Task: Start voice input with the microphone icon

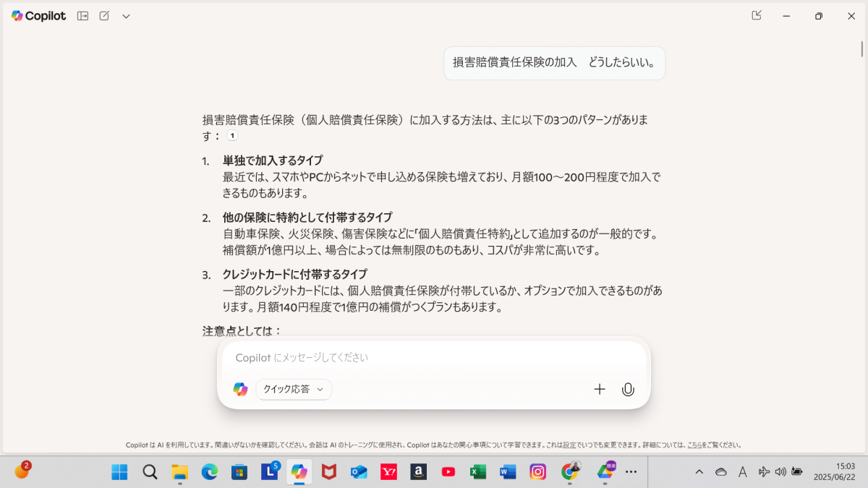Action: pos(628,390)
